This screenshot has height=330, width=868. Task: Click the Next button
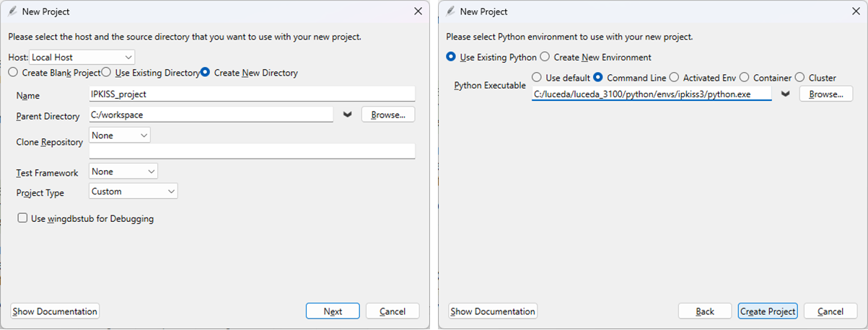click(333, 311)
